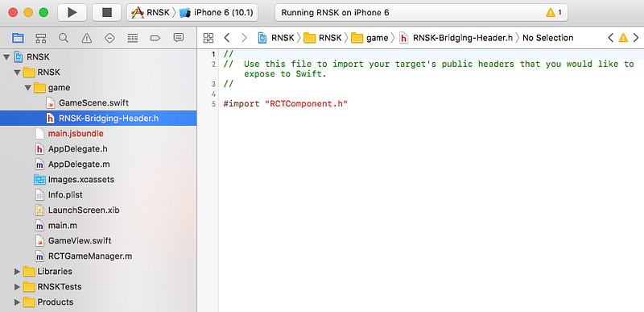
Task: Expand the Libraries folder
Action: click(x=17, y=272)
